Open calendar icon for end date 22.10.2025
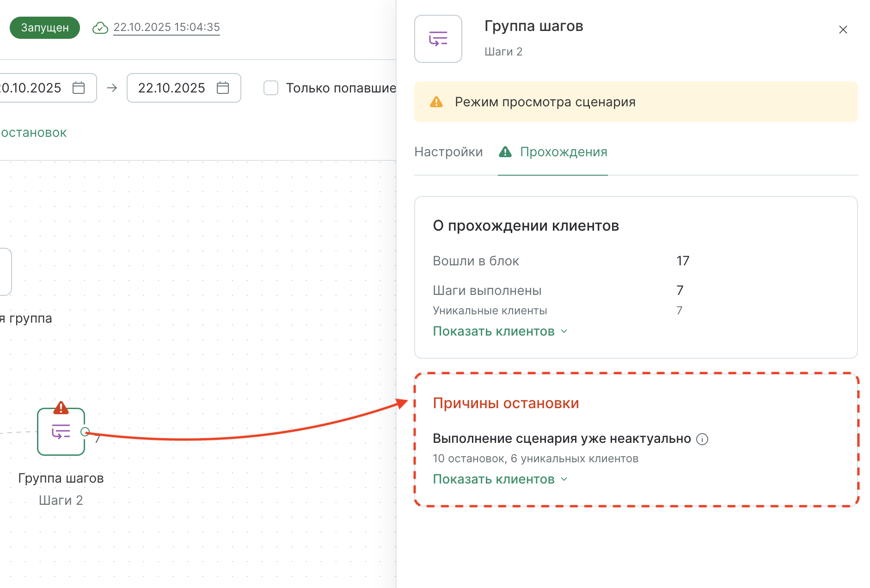This screenshot has width=870, height=588. (223, 88)
